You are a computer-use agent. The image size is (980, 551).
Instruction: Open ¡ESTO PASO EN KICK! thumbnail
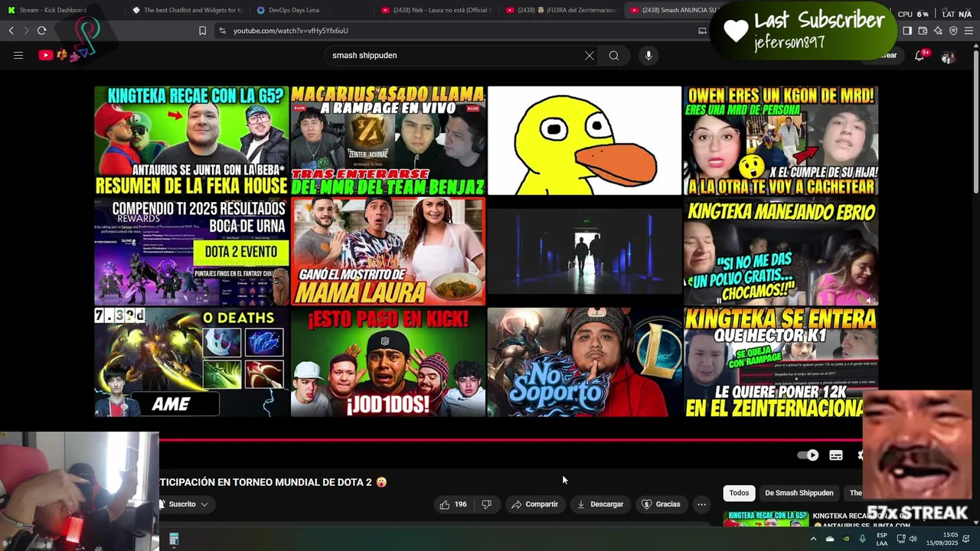click(388, 362)
